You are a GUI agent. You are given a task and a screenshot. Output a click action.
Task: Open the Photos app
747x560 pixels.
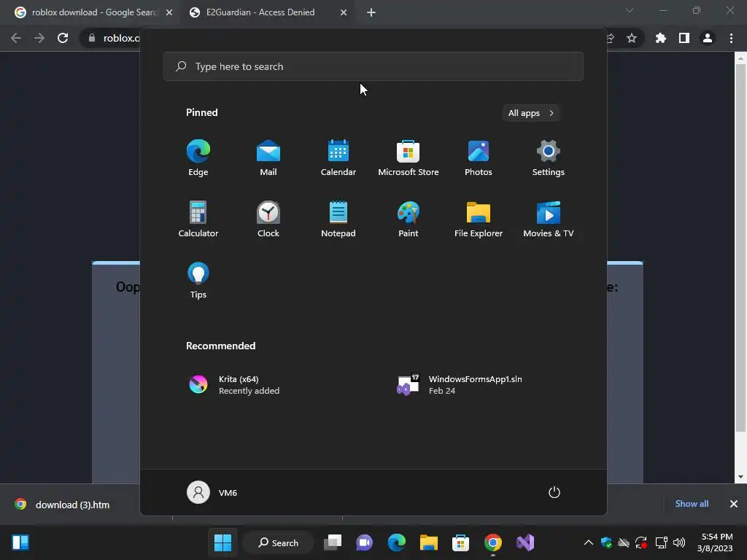coord(479,158)
